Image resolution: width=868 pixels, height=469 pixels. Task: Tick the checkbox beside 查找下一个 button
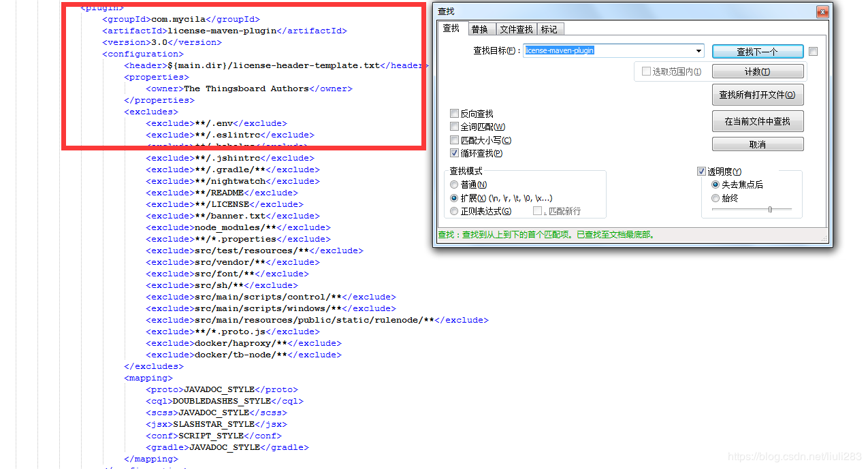coord(813,52)
